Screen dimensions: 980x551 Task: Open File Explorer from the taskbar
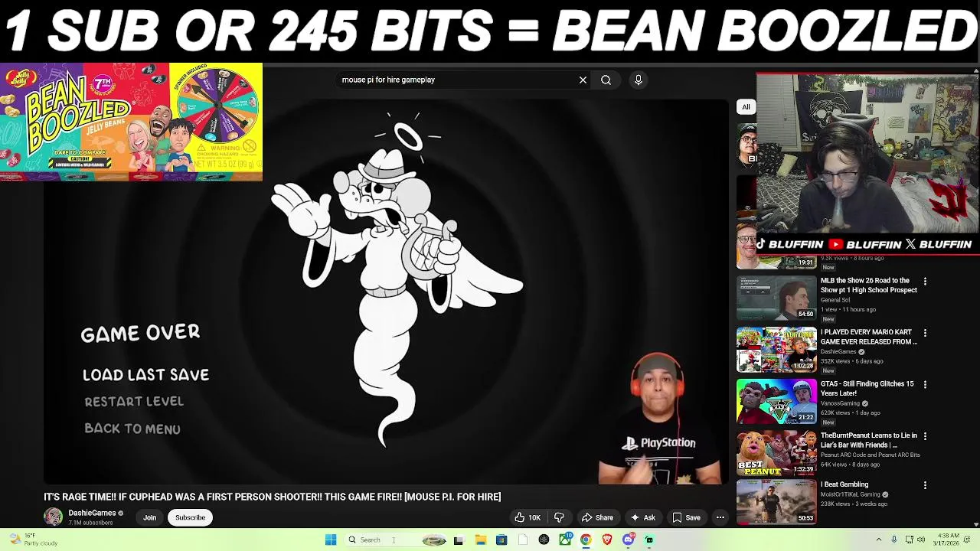click(480, 540)
